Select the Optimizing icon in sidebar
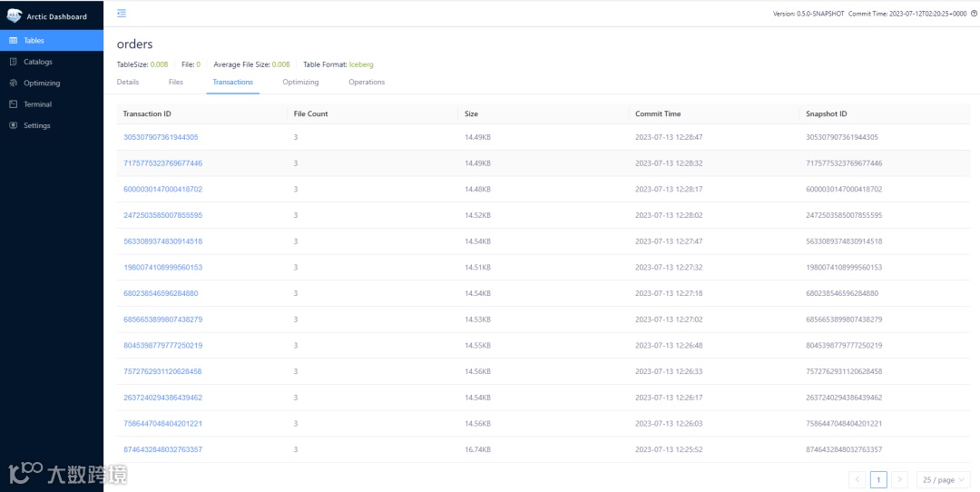The image size is (980, 492). 13,84
